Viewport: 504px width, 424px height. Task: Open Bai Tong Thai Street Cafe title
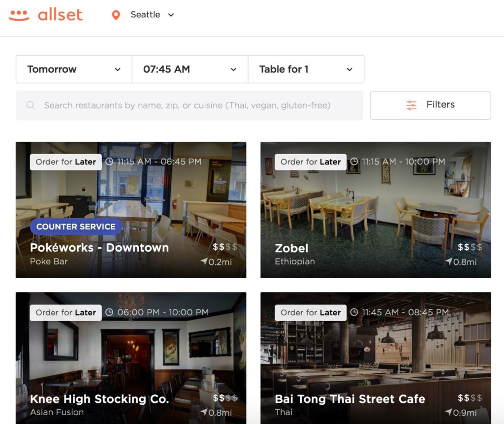click(350, 399)
